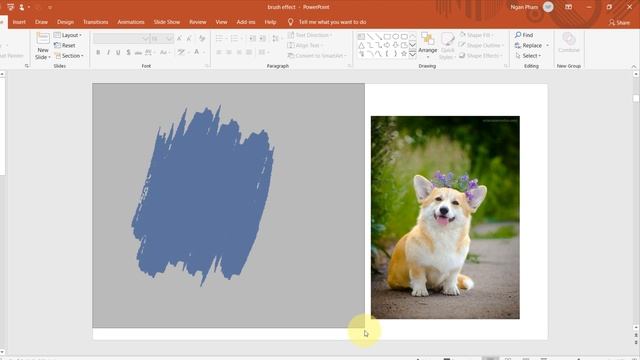Click the Decrease Font Size icon
This screenshot has width=640, height=360.
tap(189, 39)
